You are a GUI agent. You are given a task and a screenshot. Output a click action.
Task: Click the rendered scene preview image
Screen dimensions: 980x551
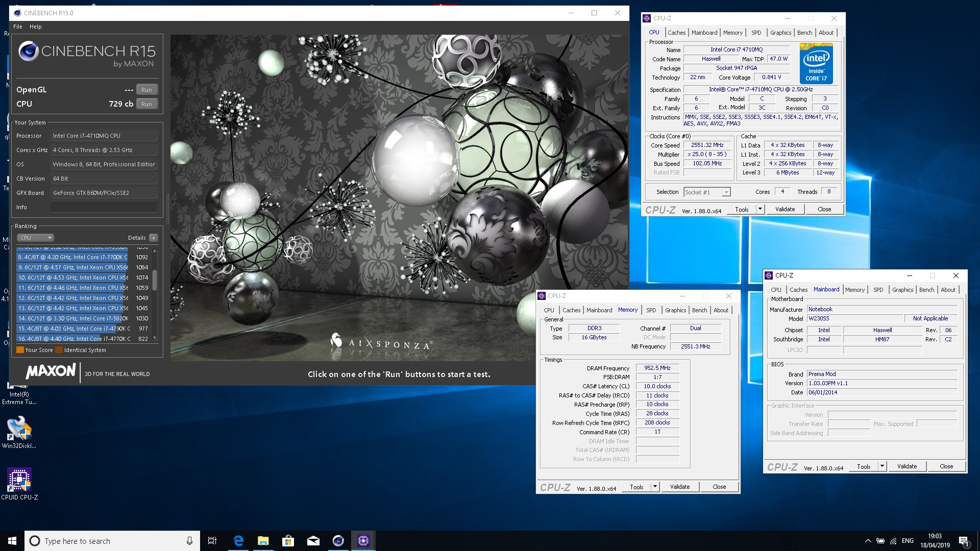point(399,198)
